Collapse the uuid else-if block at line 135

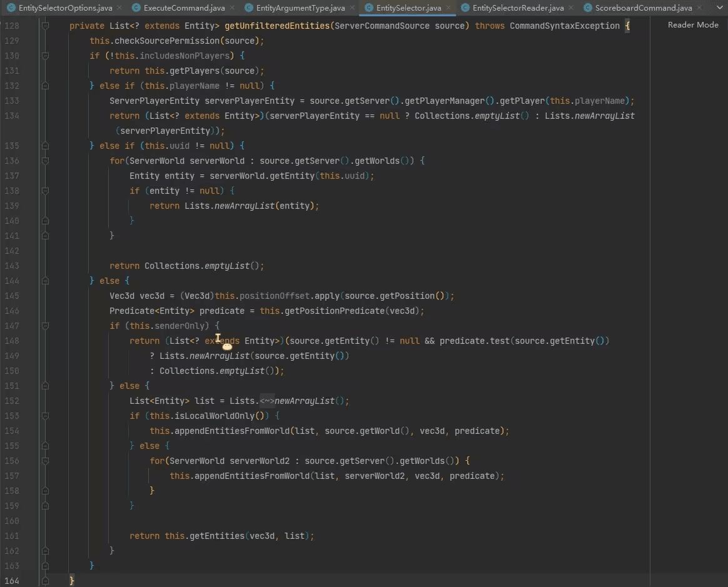(45, 146)
